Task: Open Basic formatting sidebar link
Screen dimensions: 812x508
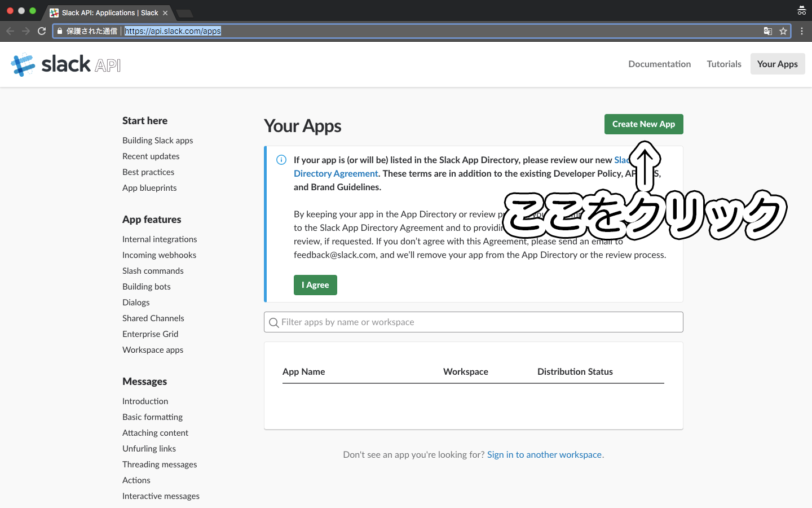Action: 153,417
